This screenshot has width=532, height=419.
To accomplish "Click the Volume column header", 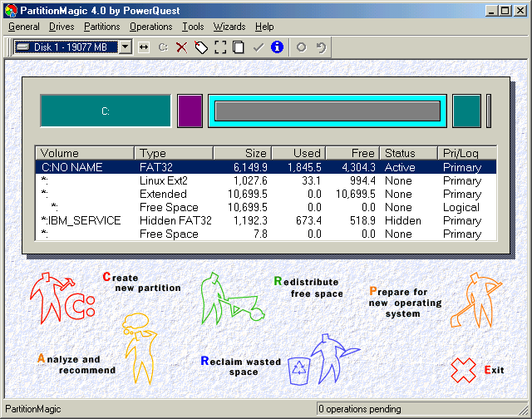I will 85,153.
